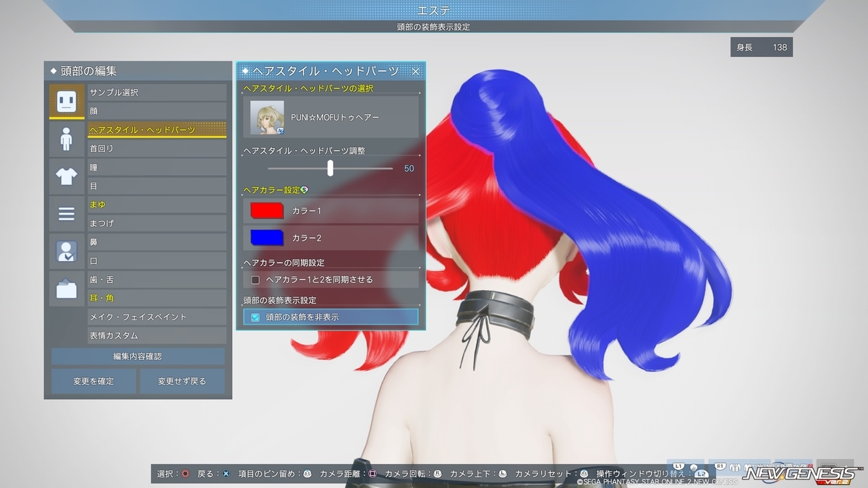Click the 頭部の編集 panel header
Viewport: 868px width, 488px height.
pyautogui.click(x=137, y=71)
